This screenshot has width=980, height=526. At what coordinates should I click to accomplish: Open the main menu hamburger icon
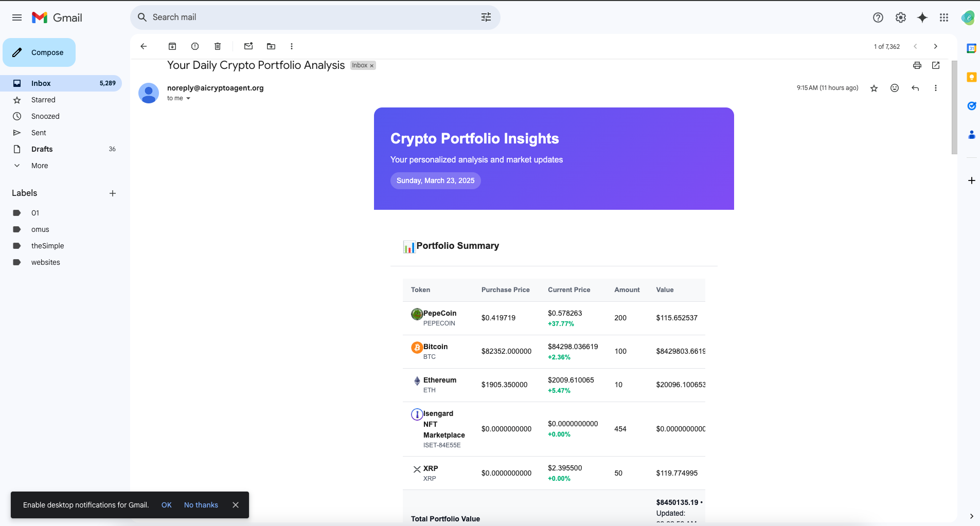[x=17, y=17]
